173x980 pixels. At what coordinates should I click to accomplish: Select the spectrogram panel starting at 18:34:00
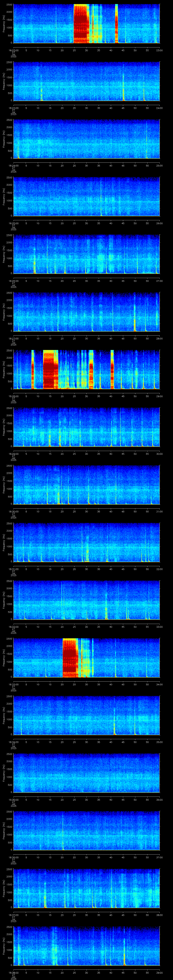click(x=87, y=715)
